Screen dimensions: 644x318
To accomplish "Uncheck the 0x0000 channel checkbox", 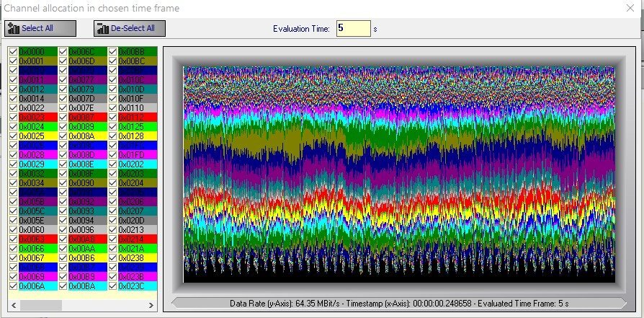I will tap(13, 52).
